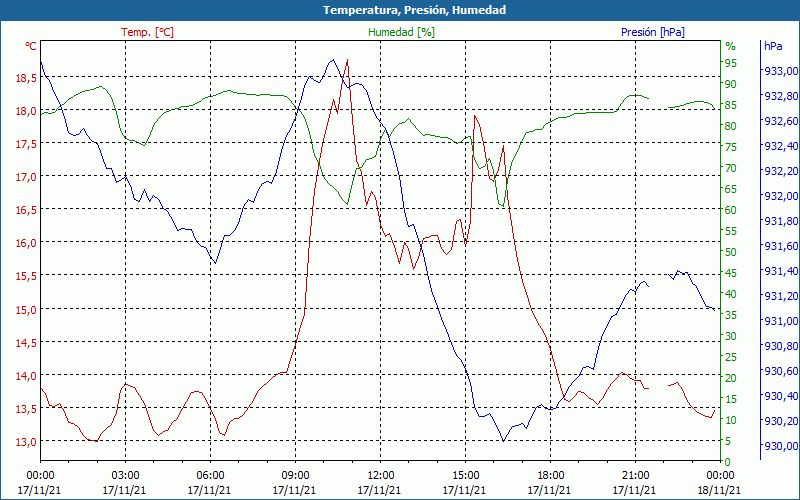This screenshot has height=500, width=800.
Task: Select the '30' humidity axis value
Action: coord(731,336)
